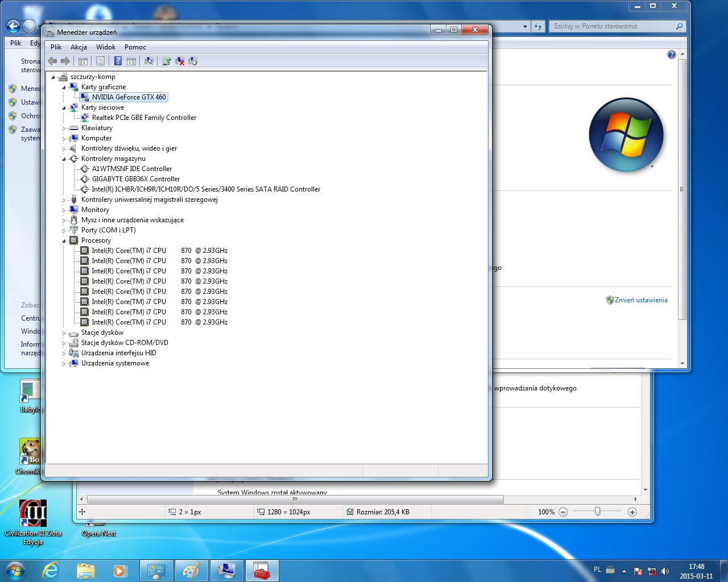The width and height of the screenshot is (728, 582).
Task: Click the Help toolbar icon
Action: [x=118, y=61]
